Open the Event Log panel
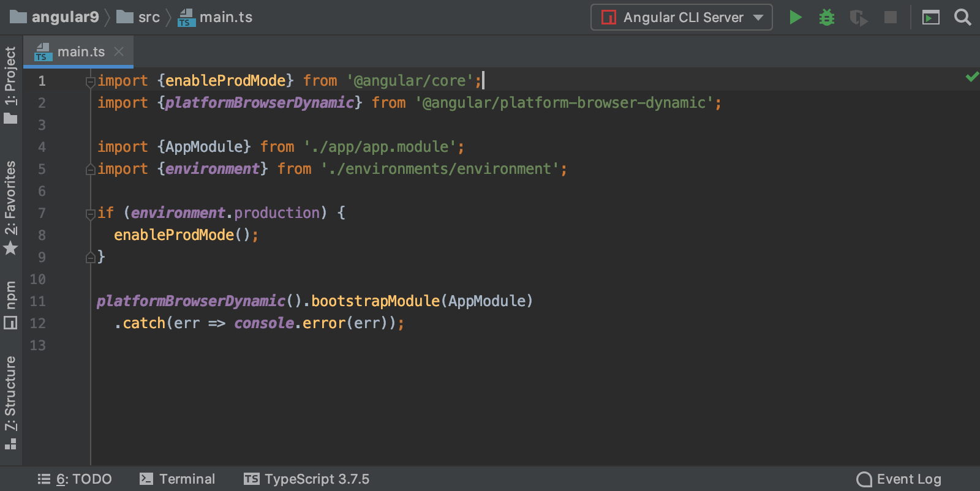Viewport: 980px width, 491px height. pos(899,479)
